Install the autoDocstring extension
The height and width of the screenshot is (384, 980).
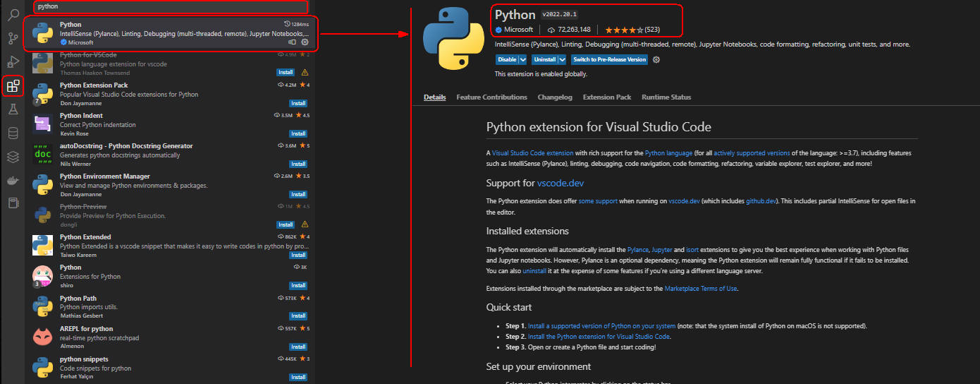tap(298, 164)
